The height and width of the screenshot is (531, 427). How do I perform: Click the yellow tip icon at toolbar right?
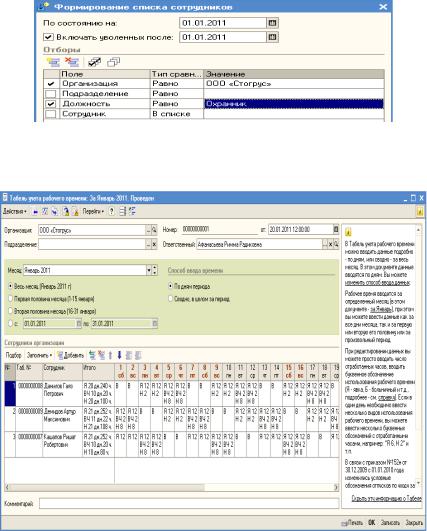coord(420,212)
